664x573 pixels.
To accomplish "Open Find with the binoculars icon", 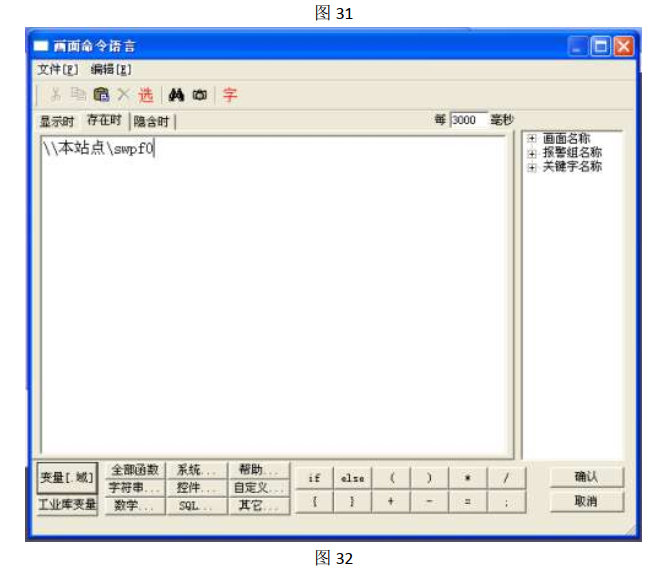I will [x=177, y=95].
